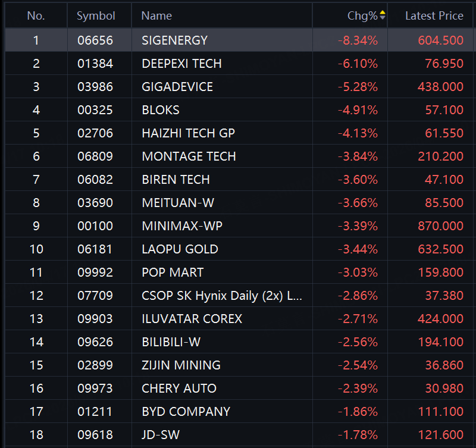Sort by the Latest Price column header

434,16
